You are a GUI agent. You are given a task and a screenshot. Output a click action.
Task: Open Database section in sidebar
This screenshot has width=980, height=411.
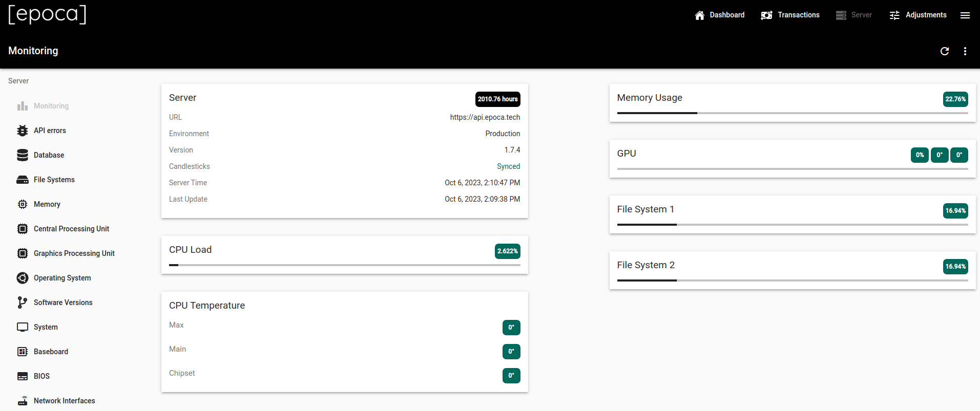pos(49,155)
